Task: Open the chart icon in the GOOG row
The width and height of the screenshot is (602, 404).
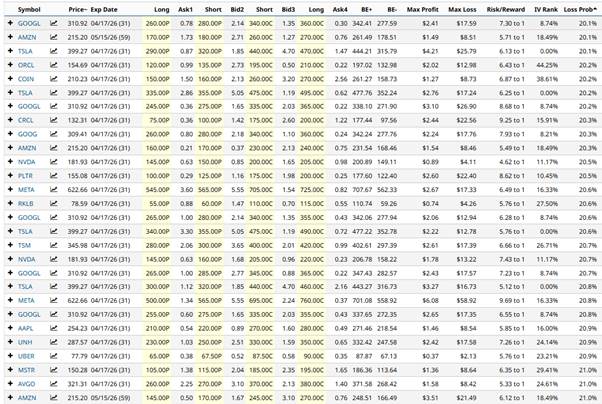Action: 54,134
